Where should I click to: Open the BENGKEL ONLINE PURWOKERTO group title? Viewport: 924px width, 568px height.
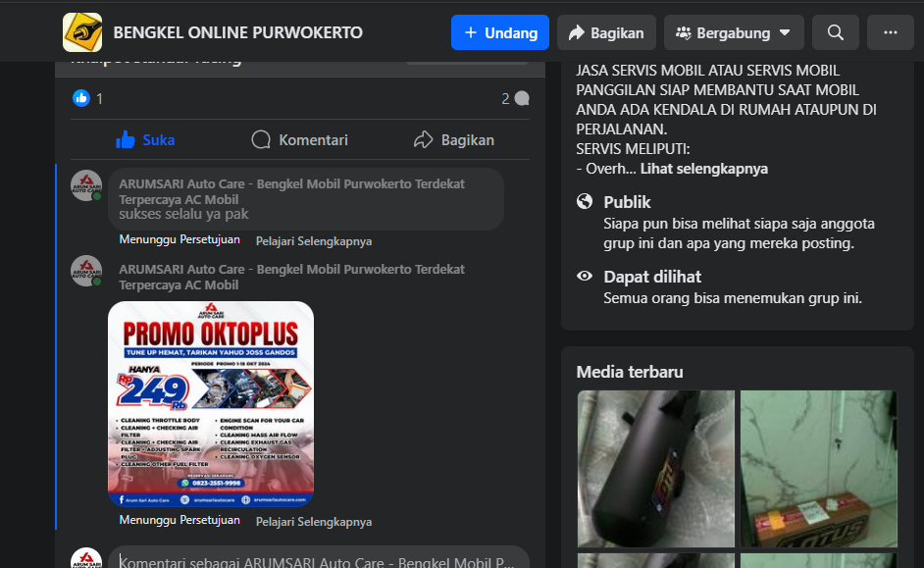coord(238,32)
